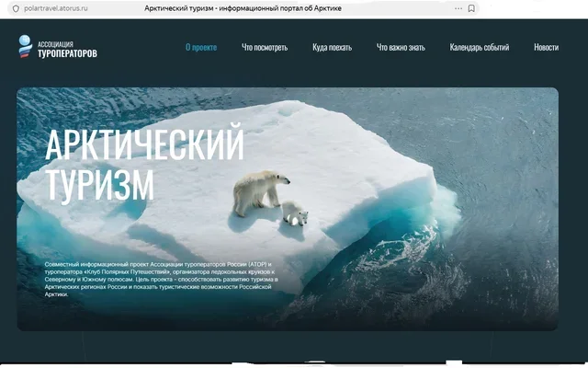Bookmark this page with the bookmark icon
Screen dimensions: 588x368
click(x=471, y=7)
